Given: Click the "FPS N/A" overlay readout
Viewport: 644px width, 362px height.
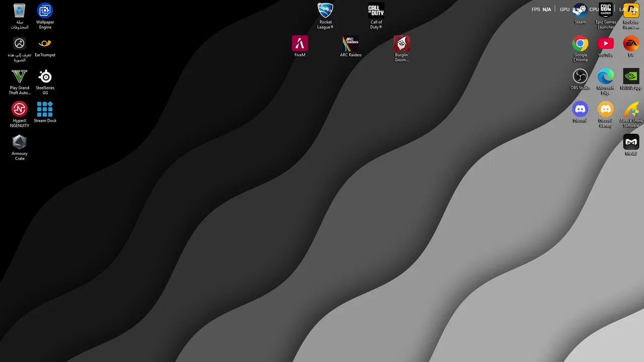Looking at the screenshot, I should (541, 10).
